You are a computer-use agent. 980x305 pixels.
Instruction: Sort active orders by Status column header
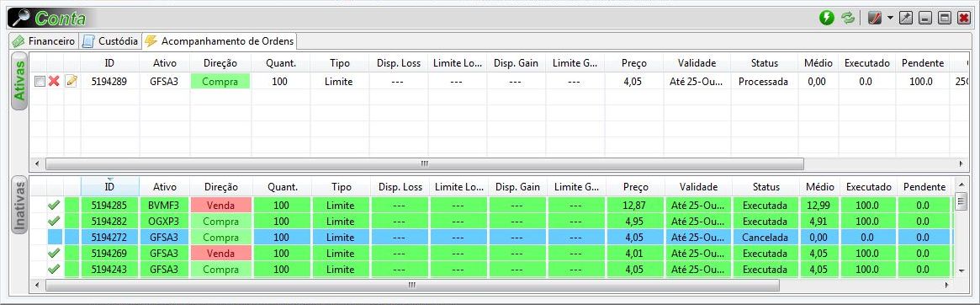point(765,63)
